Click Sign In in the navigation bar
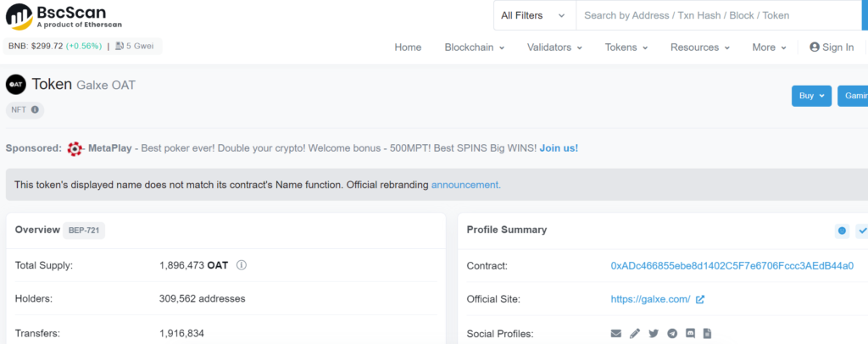868x344 pixels. pos(832,47)
